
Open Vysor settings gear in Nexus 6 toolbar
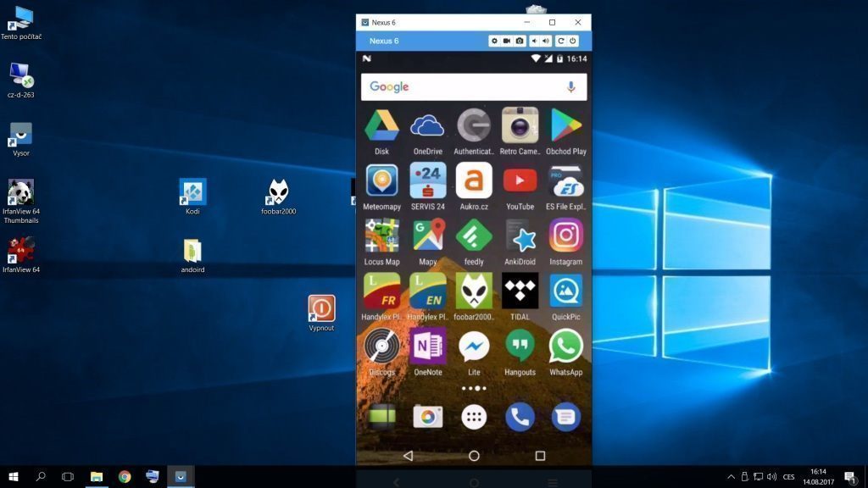(494, 41)
